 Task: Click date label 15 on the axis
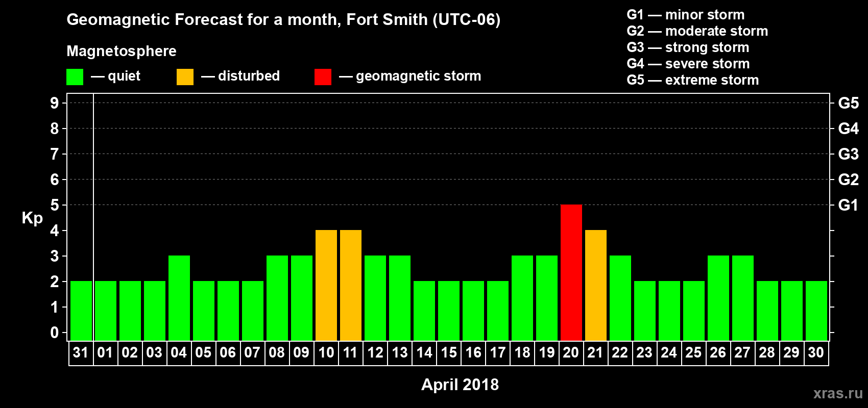click(x=449, y=352)
